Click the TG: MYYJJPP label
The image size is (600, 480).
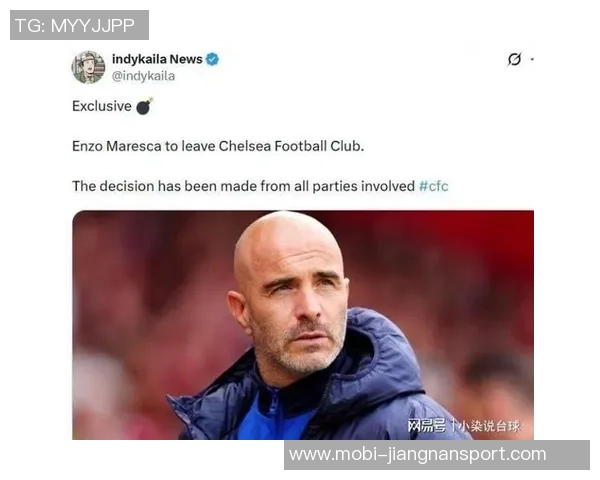[79, 25]
